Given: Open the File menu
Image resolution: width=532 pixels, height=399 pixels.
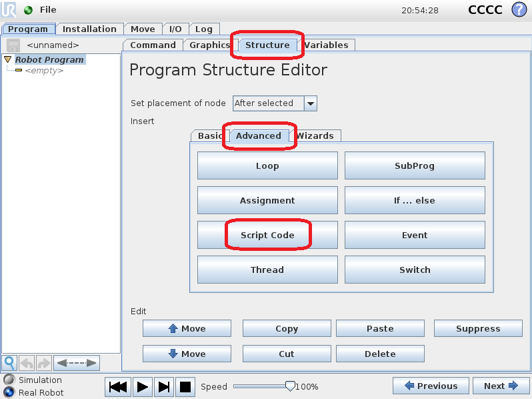Looking at the screenshot, I should (x=48, y=10).
